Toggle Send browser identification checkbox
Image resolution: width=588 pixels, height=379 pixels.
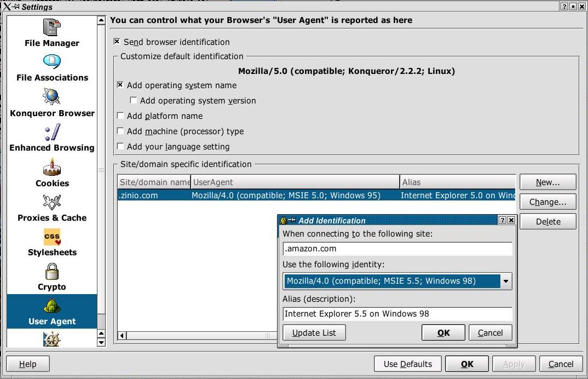click(117, 42)
